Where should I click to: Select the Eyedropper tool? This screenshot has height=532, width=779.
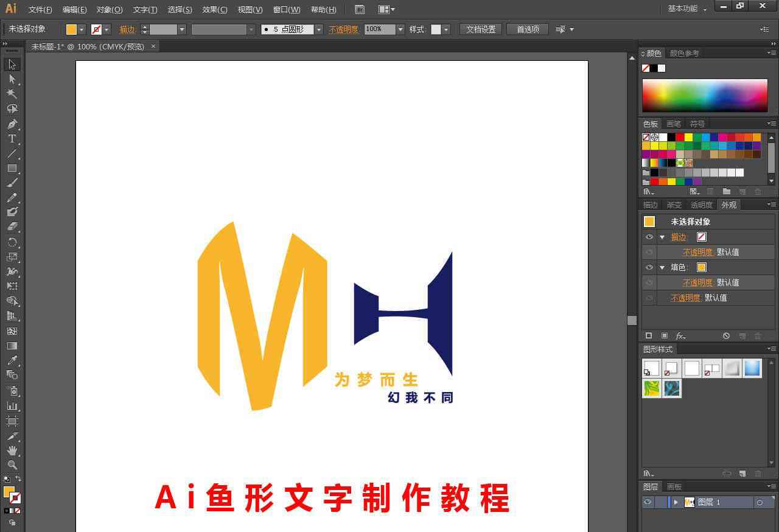pos(12,360)
